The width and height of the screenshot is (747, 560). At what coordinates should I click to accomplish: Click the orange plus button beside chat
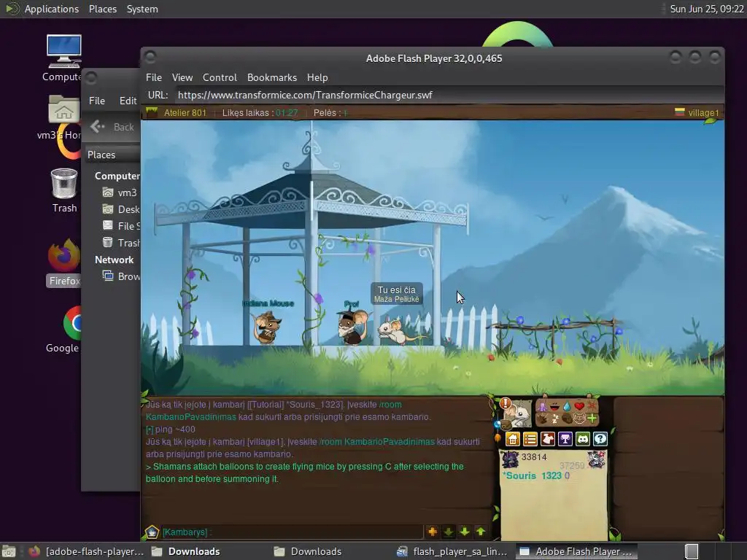pyautogui.click(x=433, y=532)
